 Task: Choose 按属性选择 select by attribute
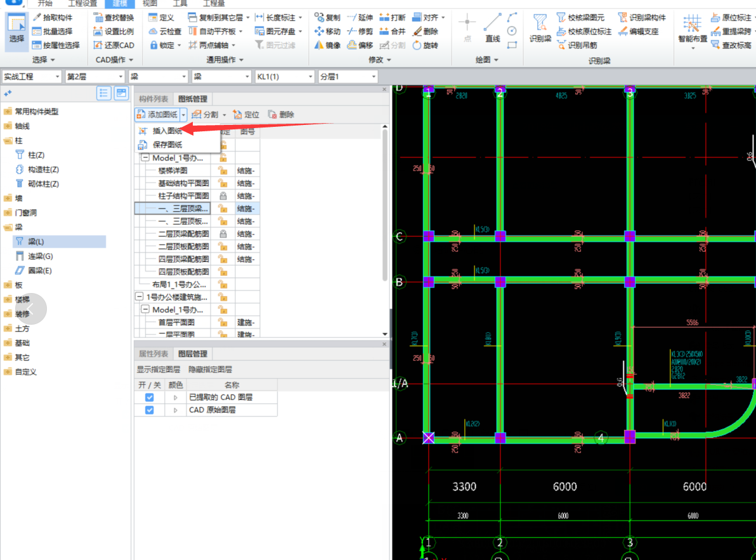56,45
